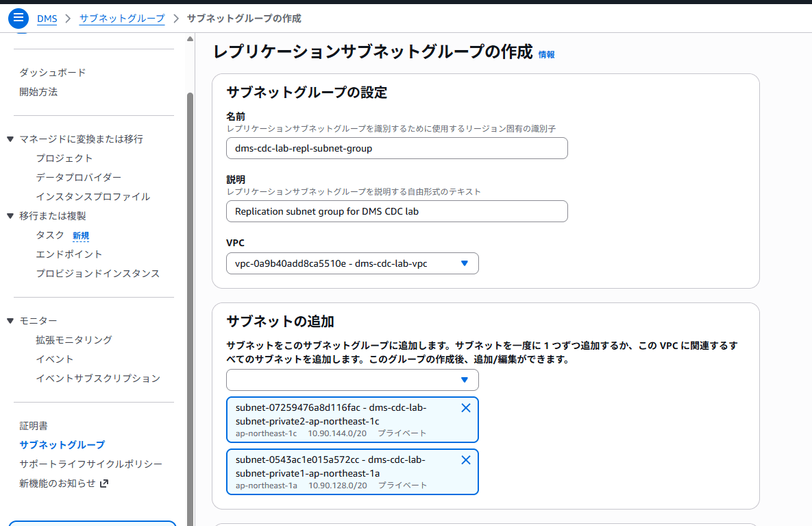Collapse the マネージドに変換または移行 section

10,139
